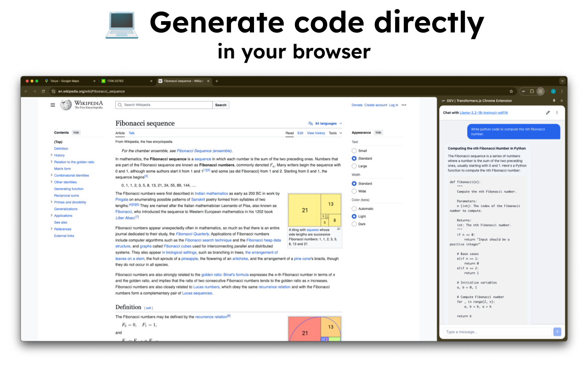The image size is (588, 368).
Task: Expand the 84 languages dropdown
Action: (325, 123)
